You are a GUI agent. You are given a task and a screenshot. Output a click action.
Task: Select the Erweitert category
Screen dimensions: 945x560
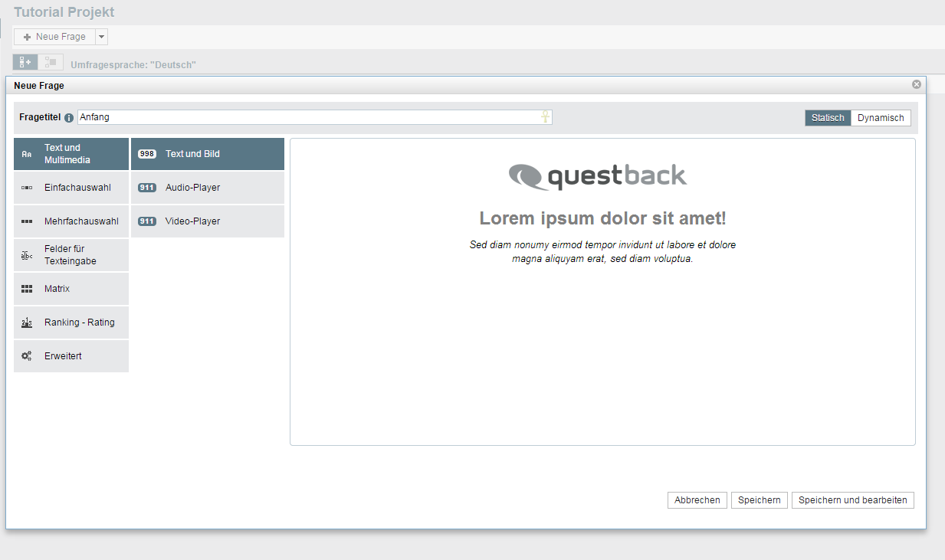coord(71,356)
